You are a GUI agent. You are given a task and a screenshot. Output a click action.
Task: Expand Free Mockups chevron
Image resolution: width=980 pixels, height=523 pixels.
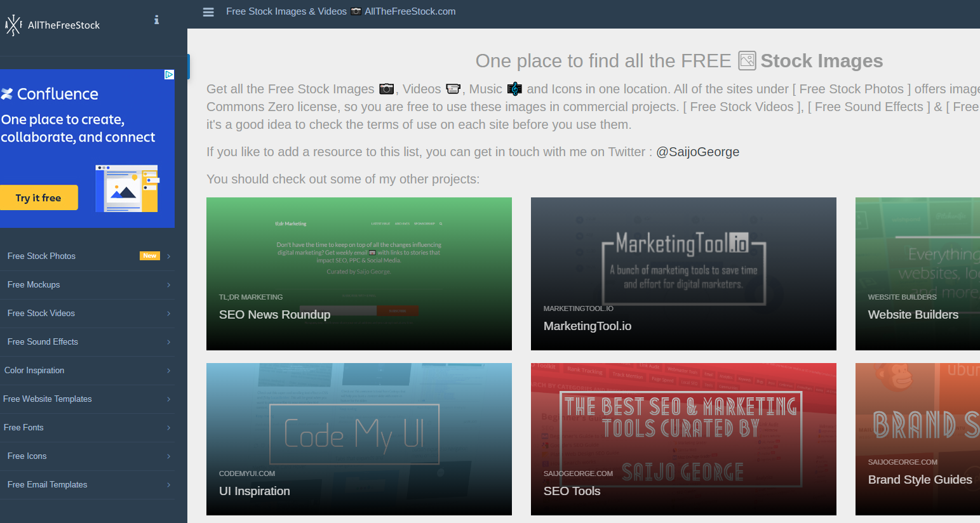click(169, 285)
